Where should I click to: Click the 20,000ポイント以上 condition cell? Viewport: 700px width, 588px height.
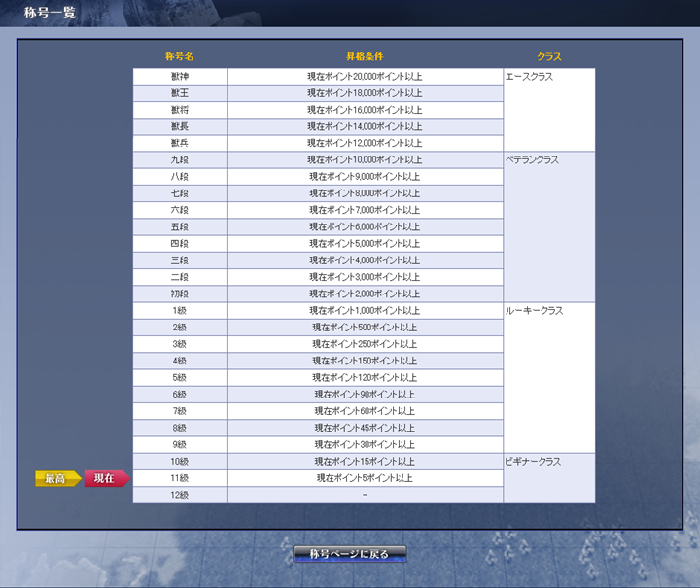pos(365,76)
